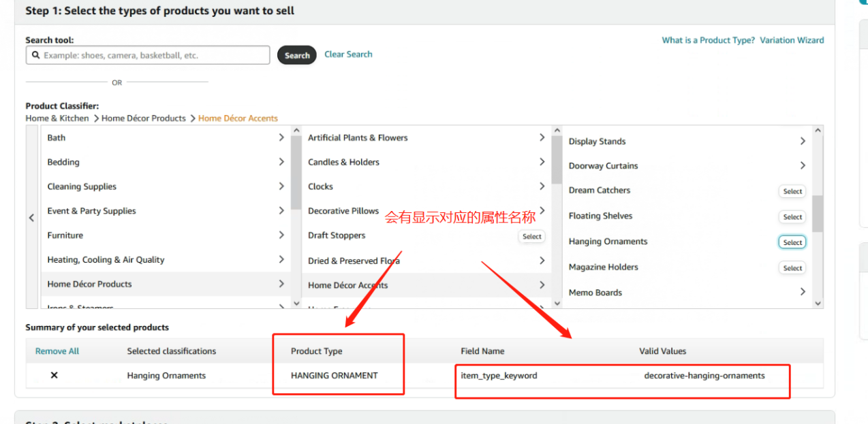Screen dimensions: 868x424
Task: Click the left arrow to navigate classifier back
Action: click(x=31, y=218)
